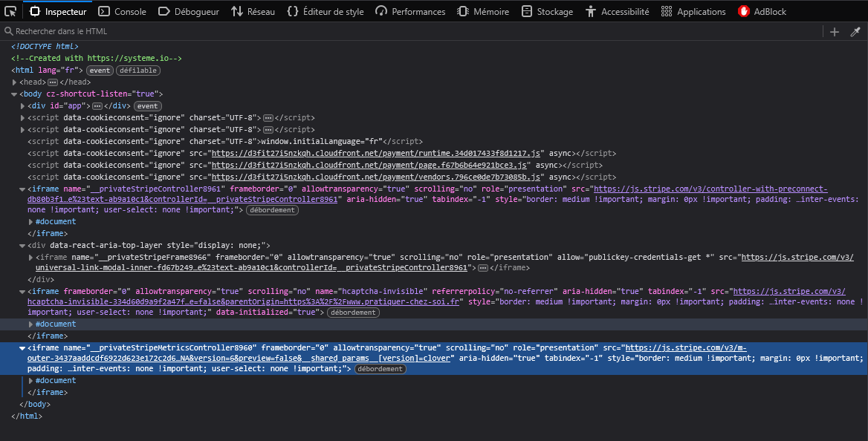Click the débordement badge on selected iframe
This screenshot has height=441, width=868.
(380, 369)
